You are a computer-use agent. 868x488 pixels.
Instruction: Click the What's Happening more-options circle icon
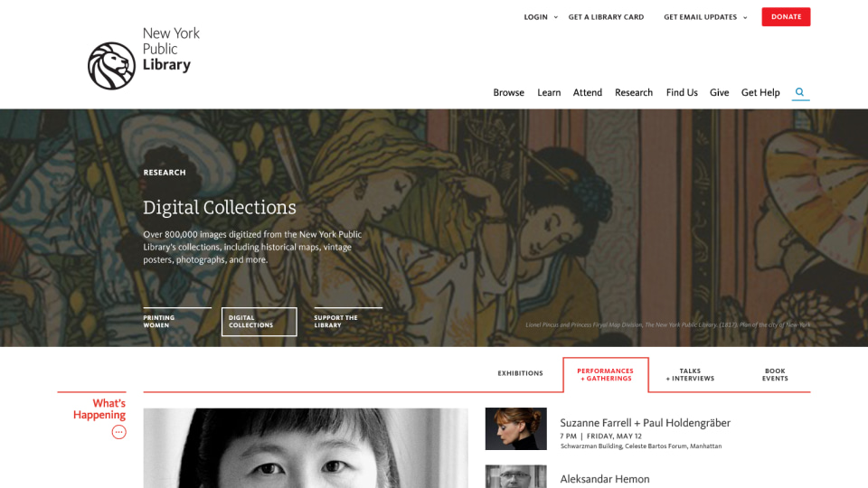(x=119, y=432)
